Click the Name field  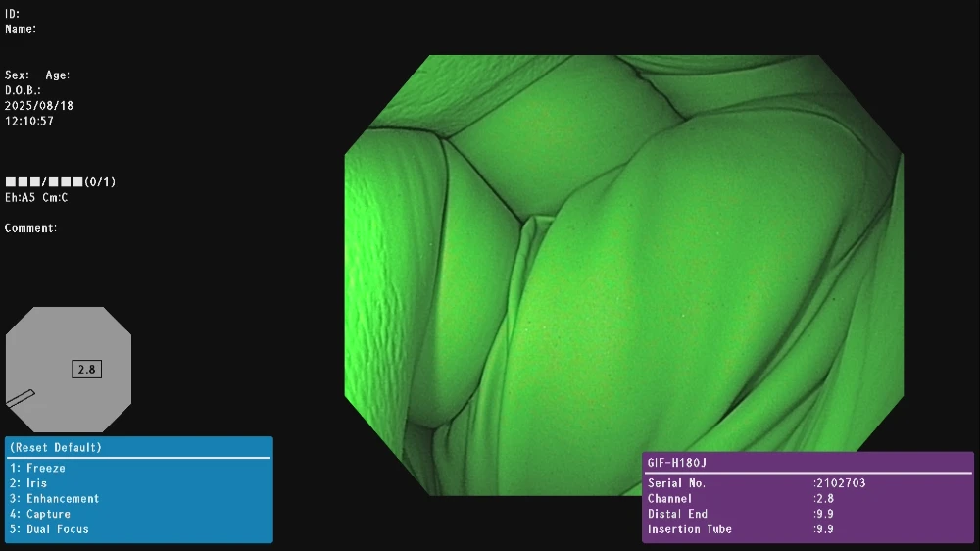click(21, 29)
